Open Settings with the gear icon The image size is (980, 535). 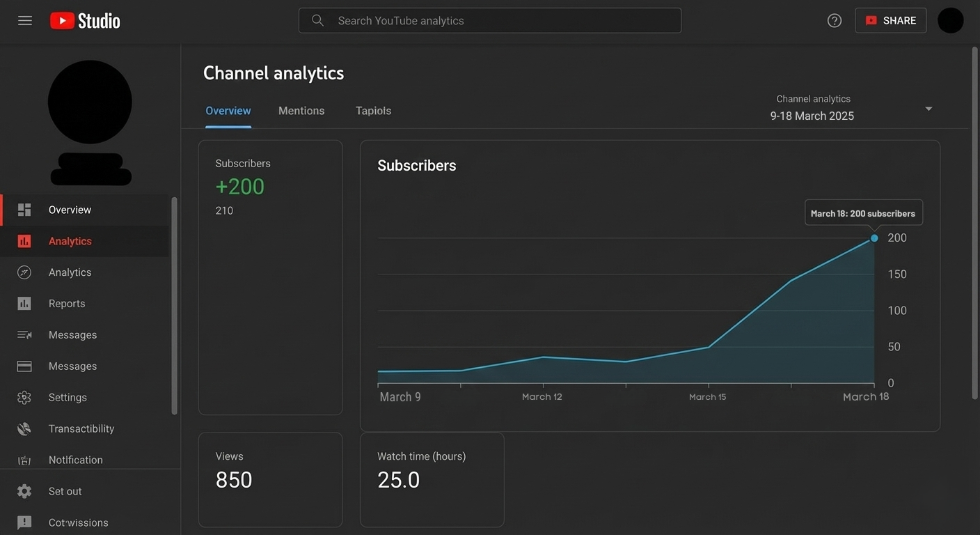(x=68, y=398)
